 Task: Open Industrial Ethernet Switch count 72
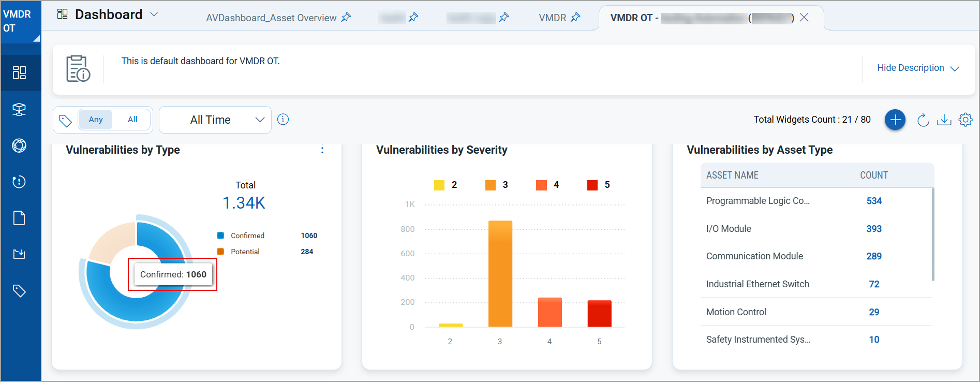pos(874,284)
